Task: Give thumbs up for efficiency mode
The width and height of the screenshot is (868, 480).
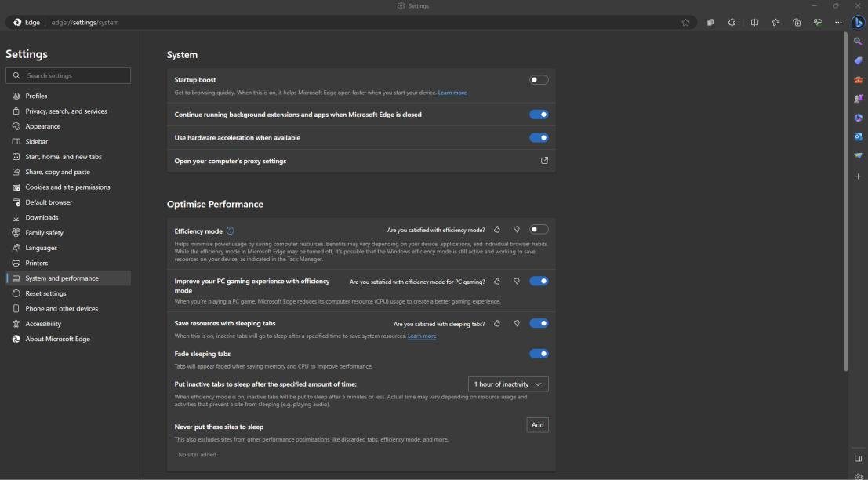Action: (x=496, y=229)
